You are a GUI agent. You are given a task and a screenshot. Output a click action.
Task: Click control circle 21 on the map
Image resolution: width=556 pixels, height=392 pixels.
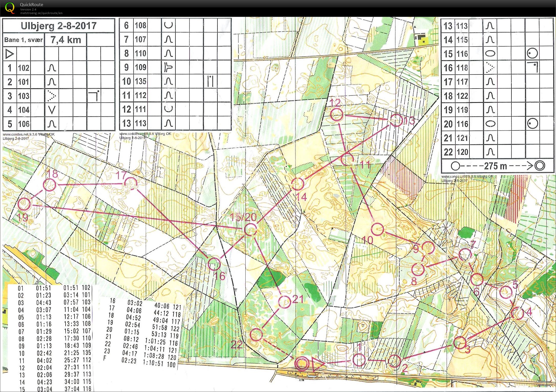(x=285, y=302)
